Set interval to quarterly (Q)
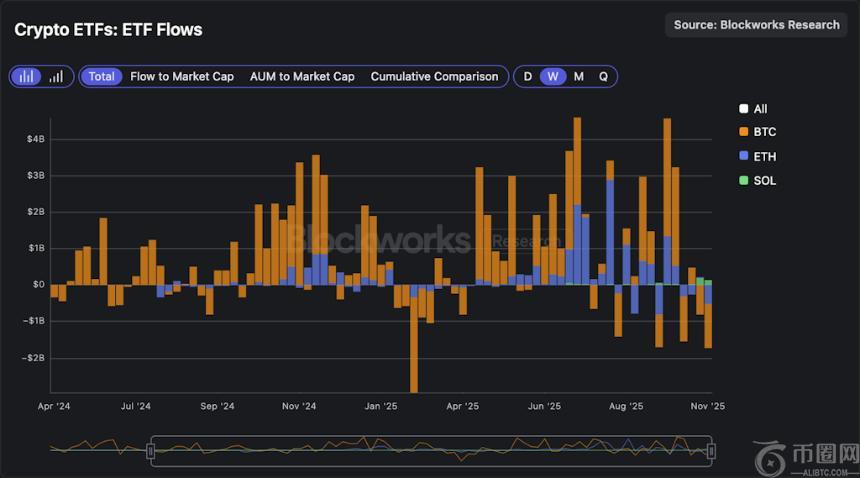 click(x=603, y=76)
